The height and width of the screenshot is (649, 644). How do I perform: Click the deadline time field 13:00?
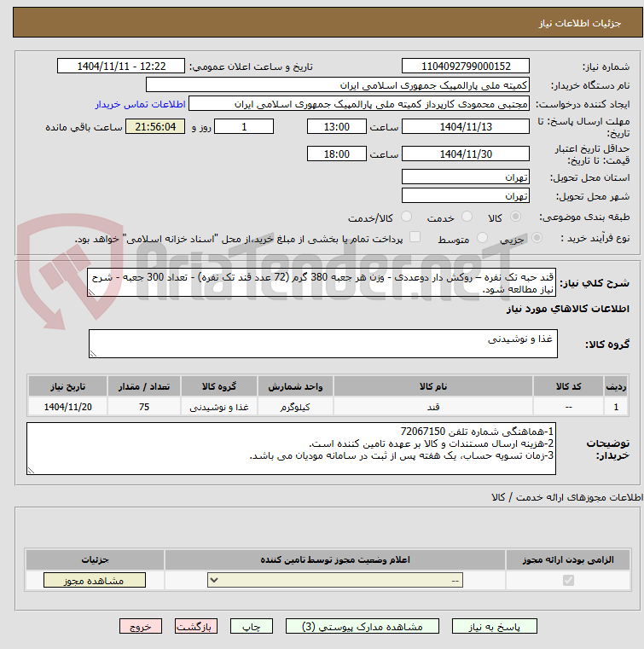[336, 127]
